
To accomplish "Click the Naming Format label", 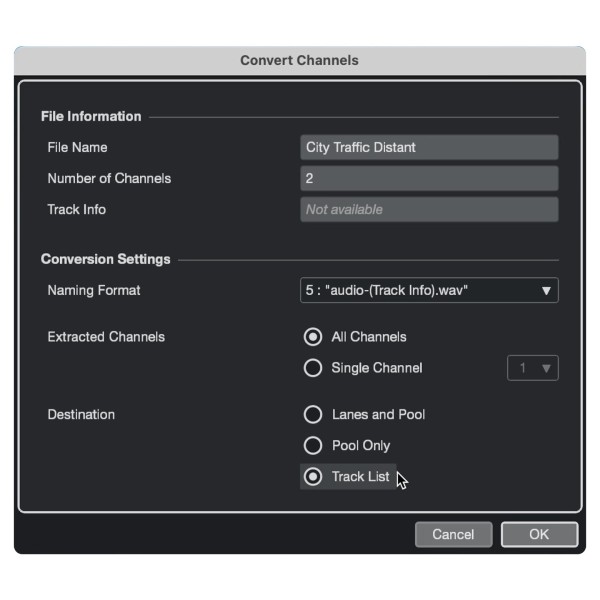I will 94,290.
